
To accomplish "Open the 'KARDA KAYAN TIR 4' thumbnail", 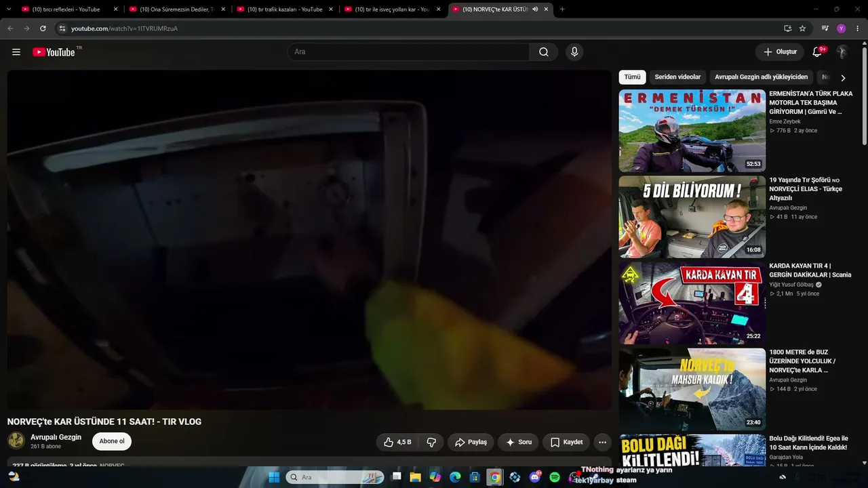I will [x=692, y=303].
